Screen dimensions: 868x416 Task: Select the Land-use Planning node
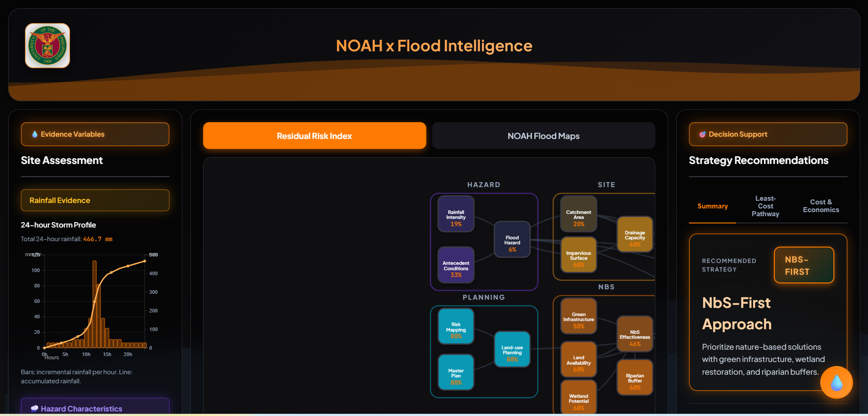click(512, 349)
